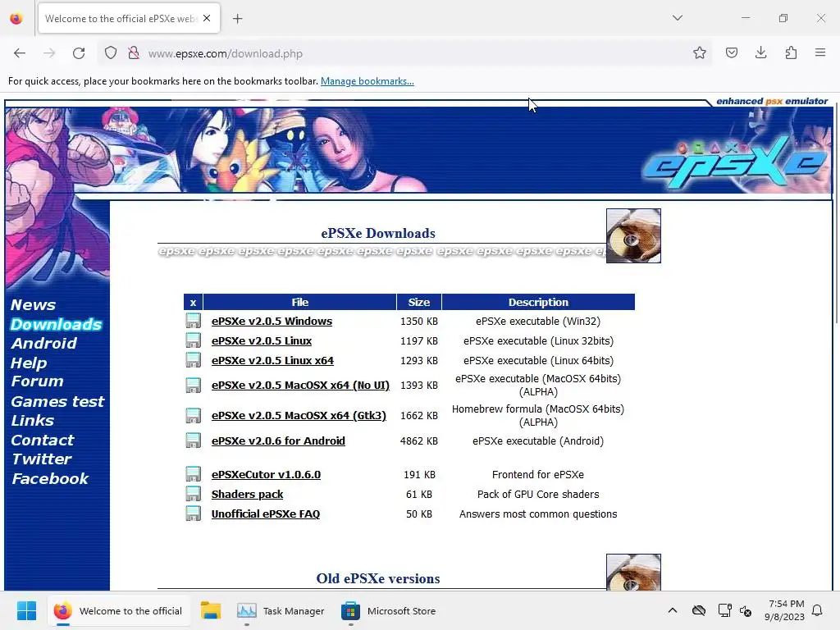Screen dimensions: 840x630
Task: Switch to Microsoft Store in taskbar
Action: 388,610
